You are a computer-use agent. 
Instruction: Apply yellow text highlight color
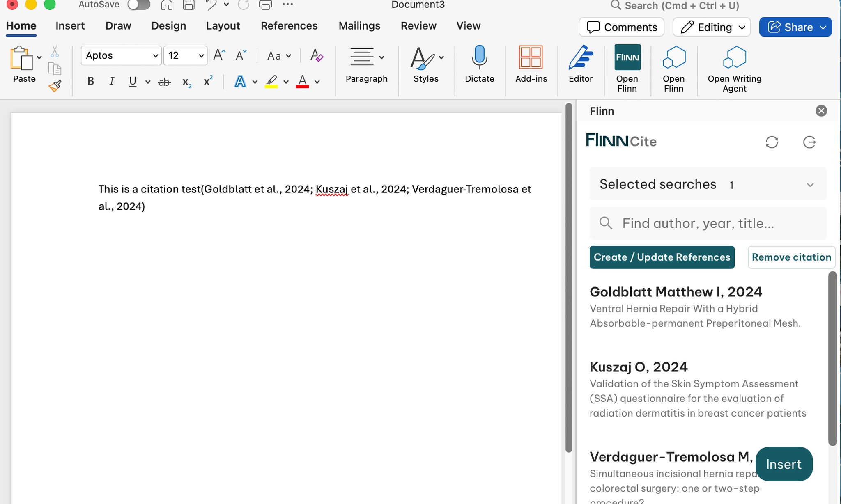[271, 81]
